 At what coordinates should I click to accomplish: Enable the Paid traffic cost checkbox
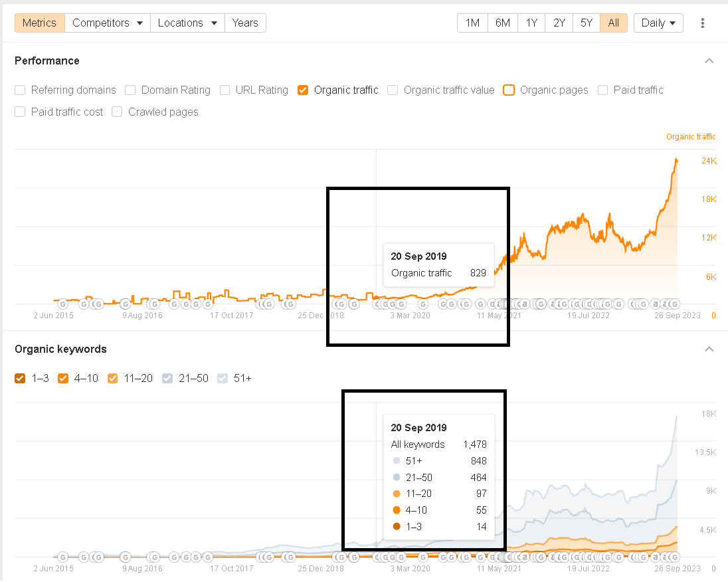[20, 112]
